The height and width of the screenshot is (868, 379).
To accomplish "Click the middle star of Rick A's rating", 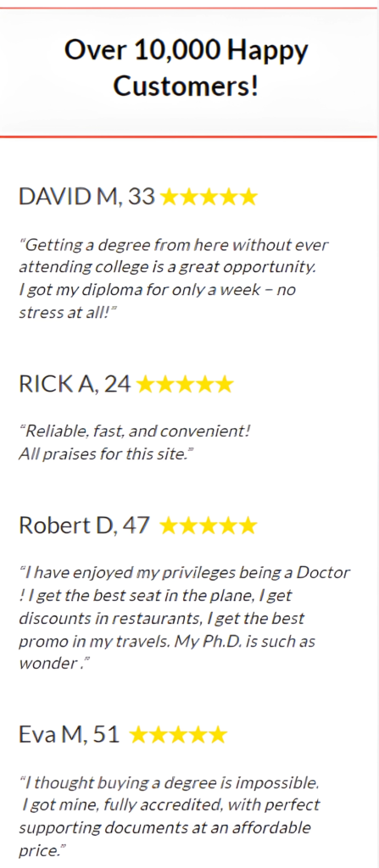I will coord(185,384).
